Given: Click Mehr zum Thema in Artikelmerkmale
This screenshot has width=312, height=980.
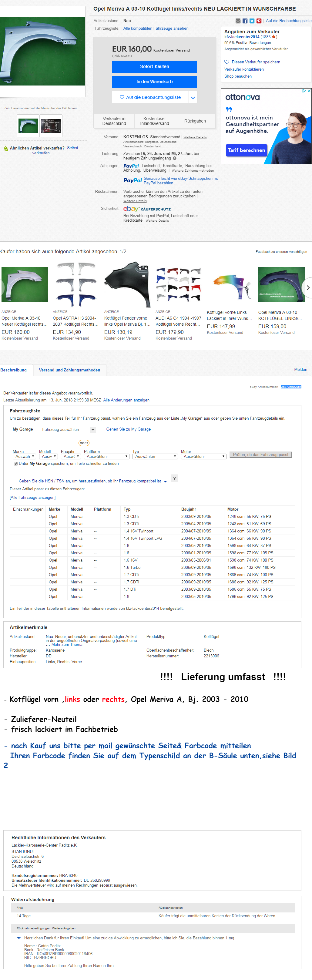Looking at the screenshot, I should (x=67, y=645).
